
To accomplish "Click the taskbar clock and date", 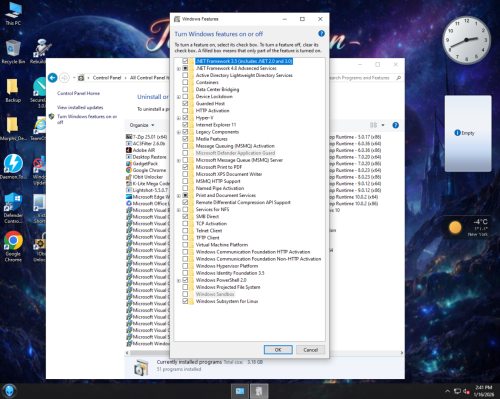I will (484, 391).
